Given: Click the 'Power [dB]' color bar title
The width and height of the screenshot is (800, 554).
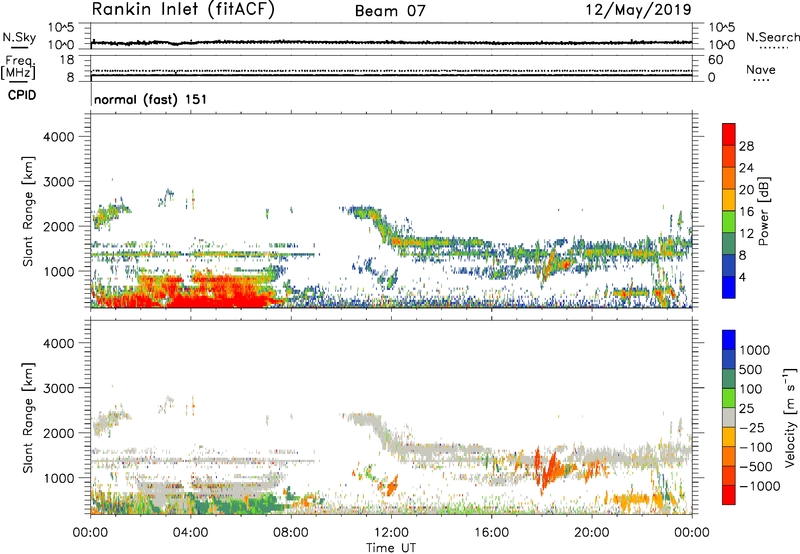Looking at the screenshot, I should pyautogui.click(x=763, y=211).
